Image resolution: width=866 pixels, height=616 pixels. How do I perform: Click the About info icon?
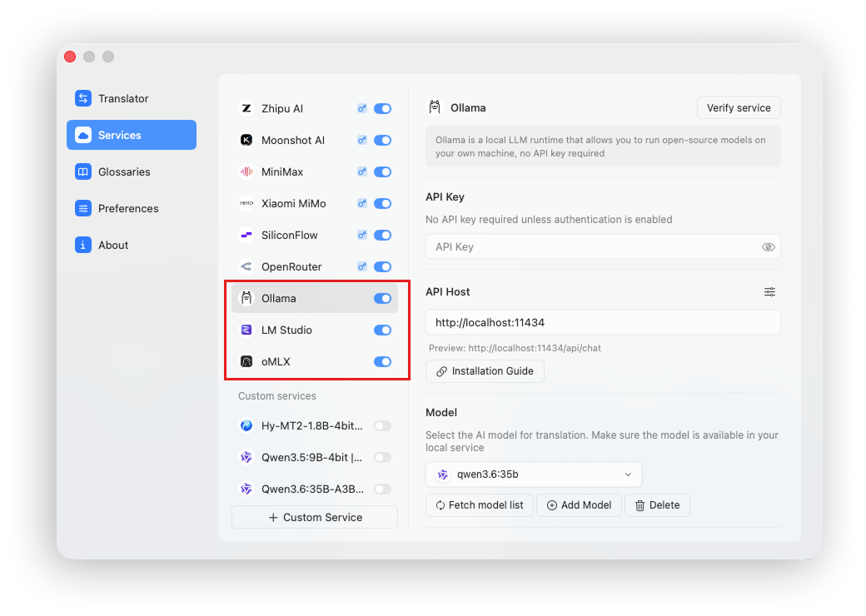pyautogui.click(x=82, y=245)
